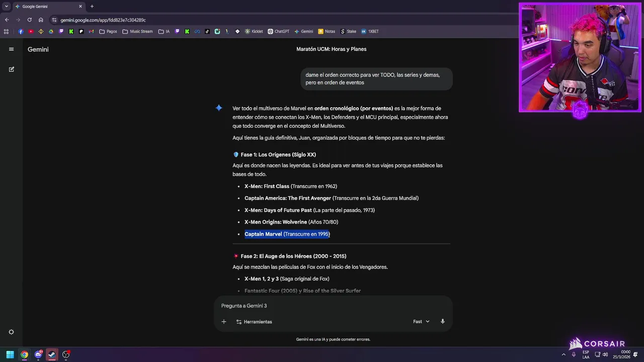Open the Pagos bookmarks folder
The width and height of the screenshot is (644, 362).
(108, 31)
